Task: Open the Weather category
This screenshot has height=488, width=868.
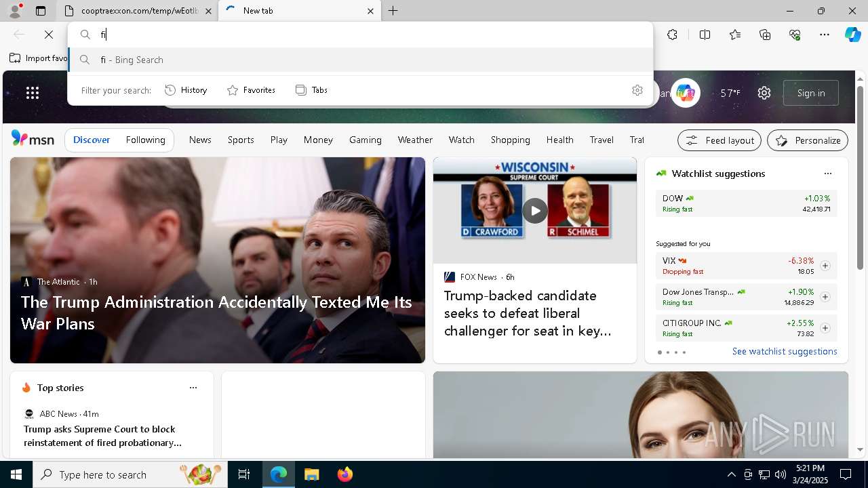Action: click(415, 140)
